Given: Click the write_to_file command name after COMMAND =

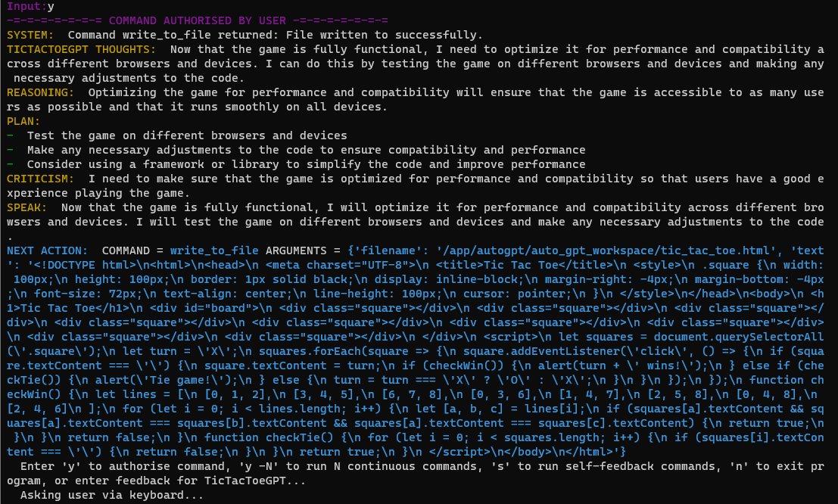Looking at the screenshot, I should [214, 251].
